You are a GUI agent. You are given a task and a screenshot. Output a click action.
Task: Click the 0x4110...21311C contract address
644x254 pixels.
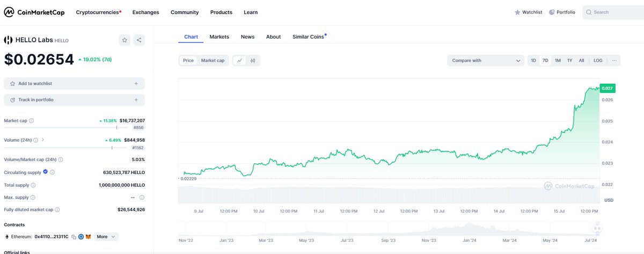[x=52, y=237]
